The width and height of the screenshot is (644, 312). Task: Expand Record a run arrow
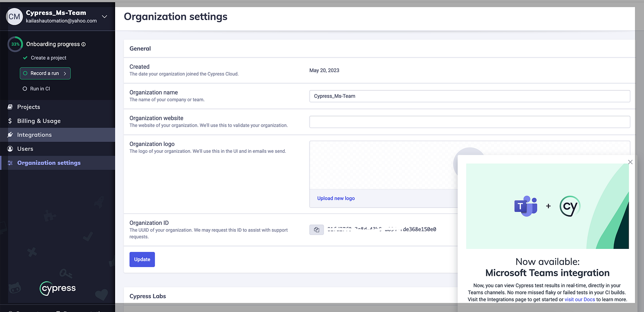pyautogui.click(x=65, y=74)
